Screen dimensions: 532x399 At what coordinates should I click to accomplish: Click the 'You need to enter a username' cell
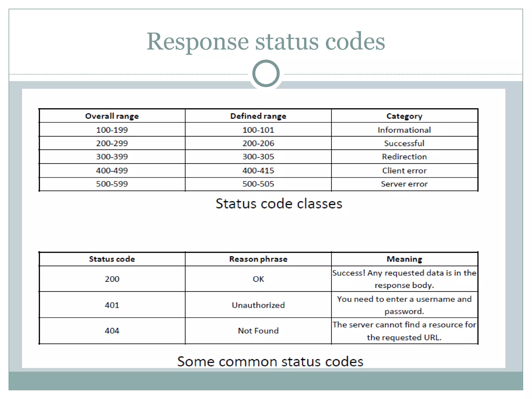[404, 305]
